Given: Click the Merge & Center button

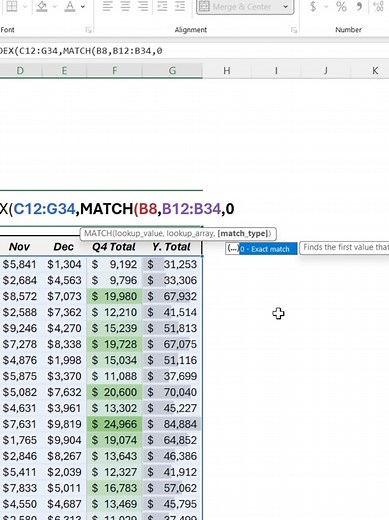Looking at the screenshot, I should pos(238,7).
